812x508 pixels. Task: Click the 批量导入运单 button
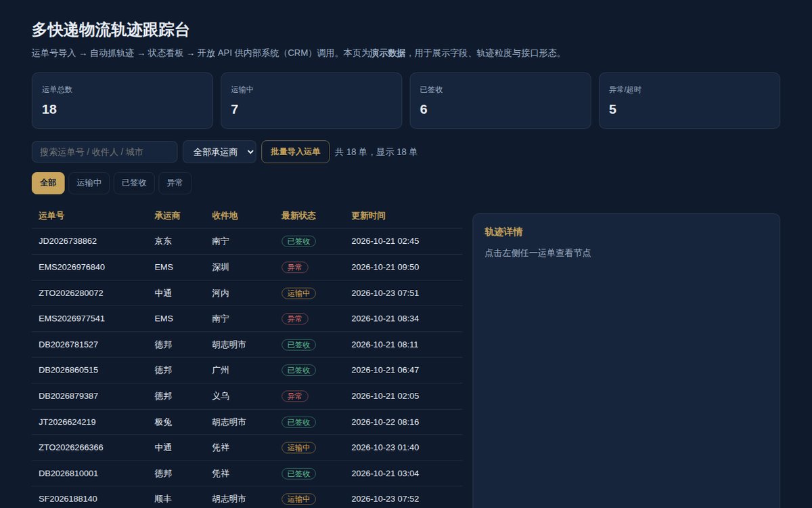coord(296,152)
